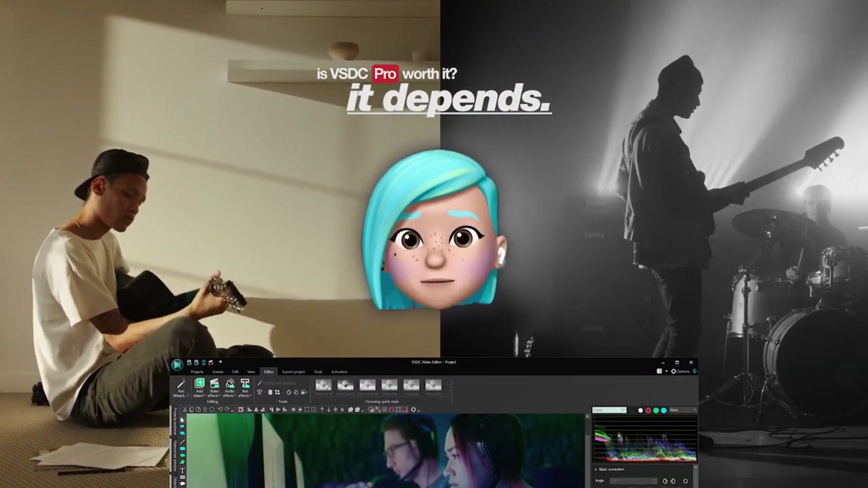Screen dimensions: 868x488
Task: Open the Text effects menu
Action: tap(245, 388)
